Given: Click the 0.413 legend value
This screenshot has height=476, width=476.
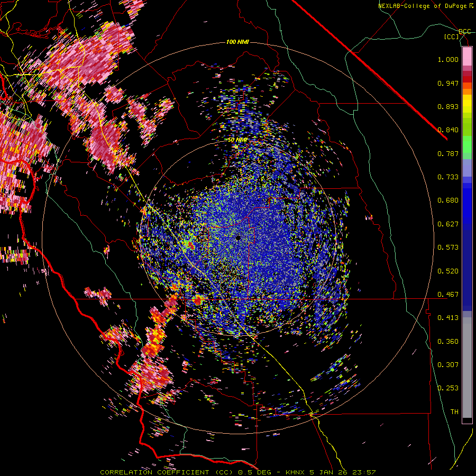Looking at the screenshot, I should [448, 318].
